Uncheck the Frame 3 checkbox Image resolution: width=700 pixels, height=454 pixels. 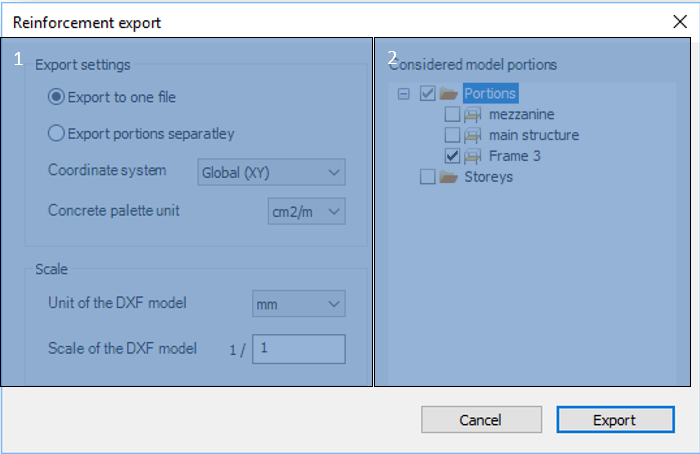click(452, 156)
